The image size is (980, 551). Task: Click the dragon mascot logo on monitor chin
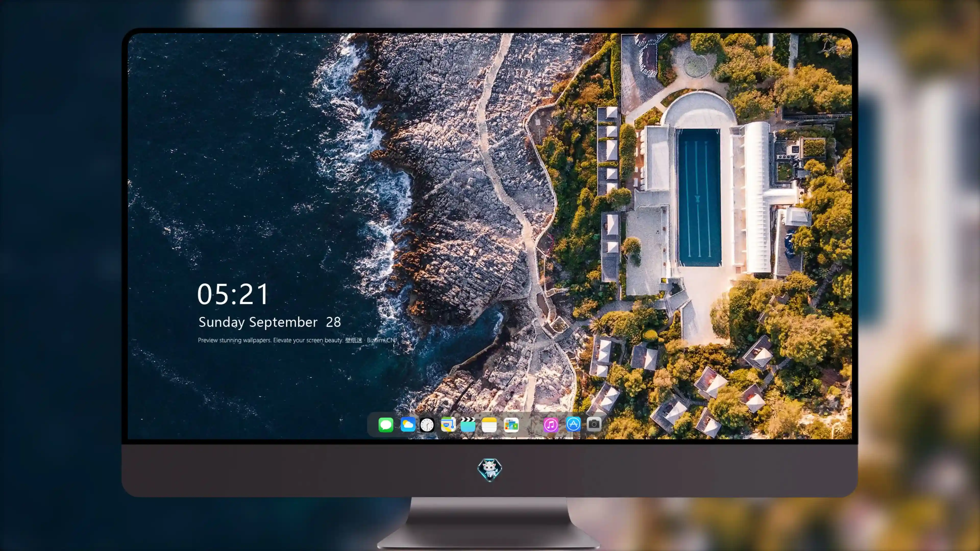[490, 469]
